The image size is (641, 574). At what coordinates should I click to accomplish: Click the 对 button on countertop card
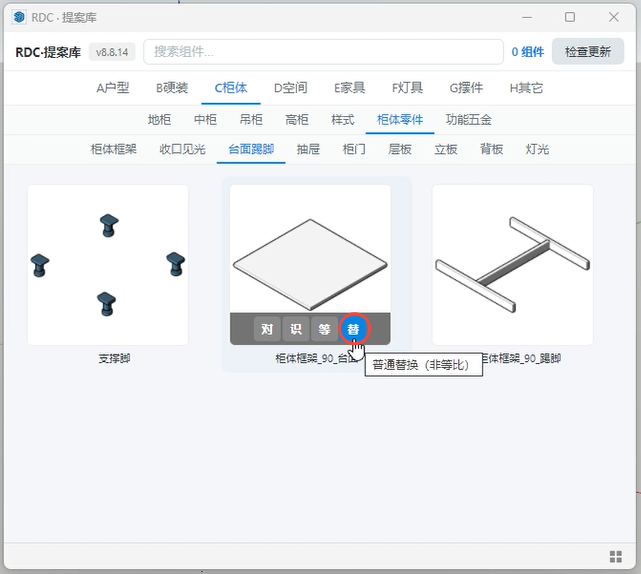point(267,329)
